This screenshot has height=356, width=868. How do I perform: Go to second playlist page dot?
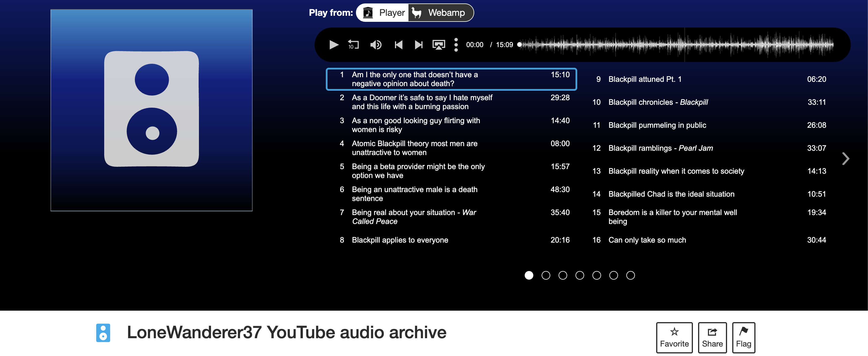coord(546,275)
